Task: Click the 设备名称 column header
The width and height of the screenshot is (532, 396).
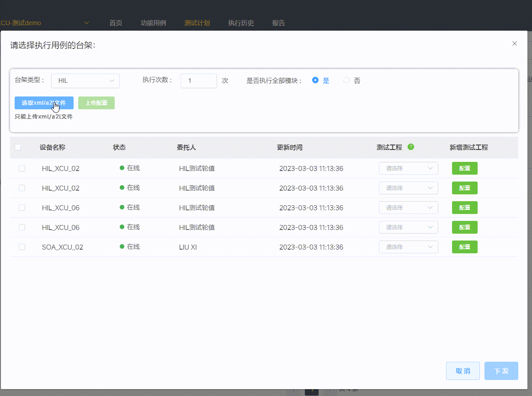Action: click(52, 147)
